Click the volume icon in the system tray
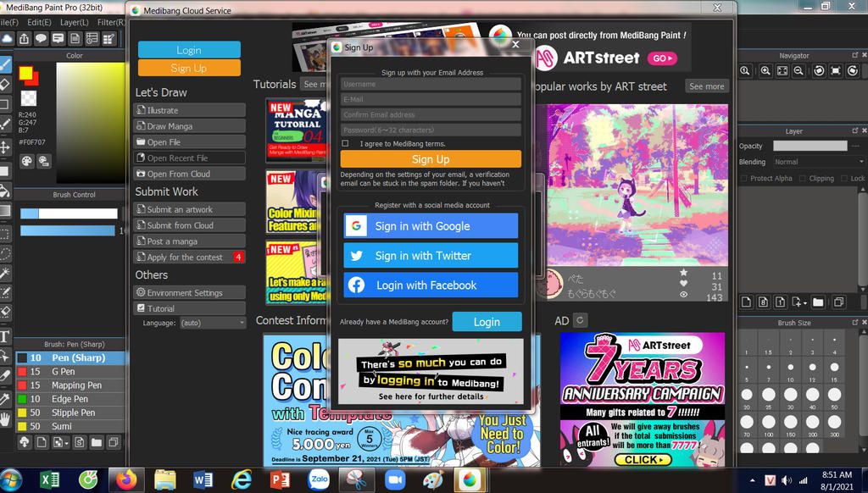 click(x=787, y=480)
